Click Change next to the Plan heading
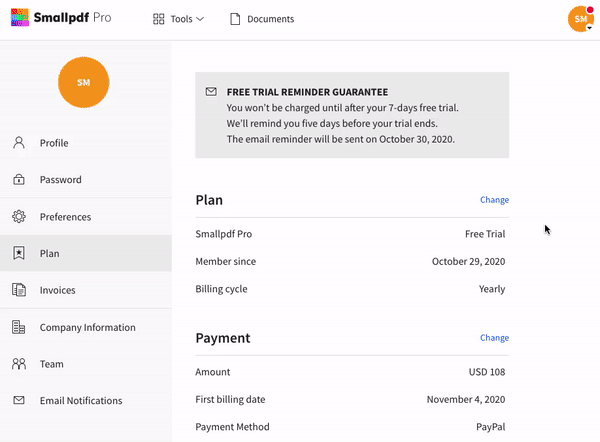The width and height of the screenshot is (600, 442). click(494, 200)
